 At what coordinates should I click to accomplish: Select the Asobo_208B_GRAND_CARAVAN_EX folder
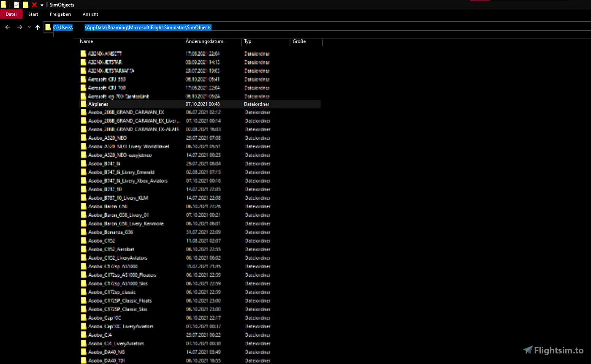coord(126,112)
